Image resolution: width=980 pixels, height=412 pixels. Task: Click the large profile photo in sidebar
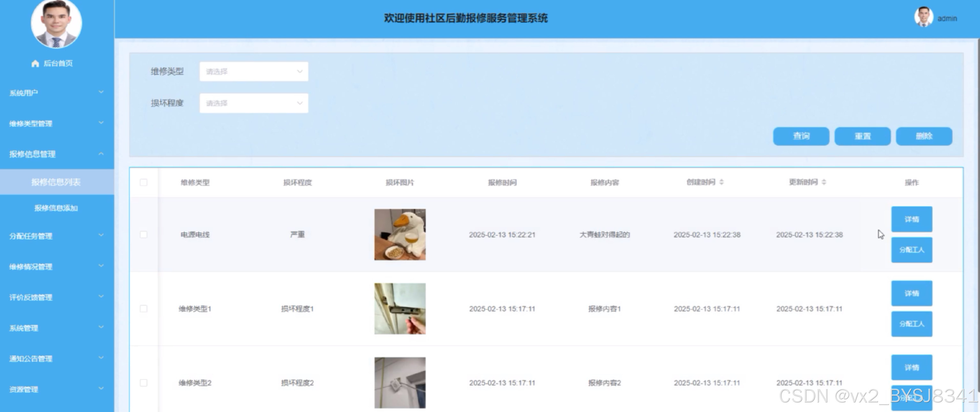click(56, 24)
